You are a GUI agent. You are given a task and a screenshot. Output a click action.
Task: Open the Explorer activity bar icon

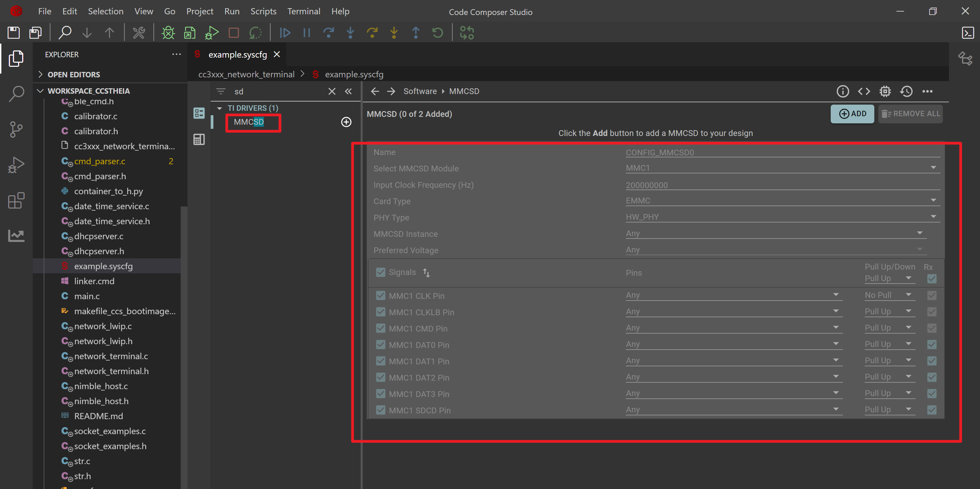point(16,59)
